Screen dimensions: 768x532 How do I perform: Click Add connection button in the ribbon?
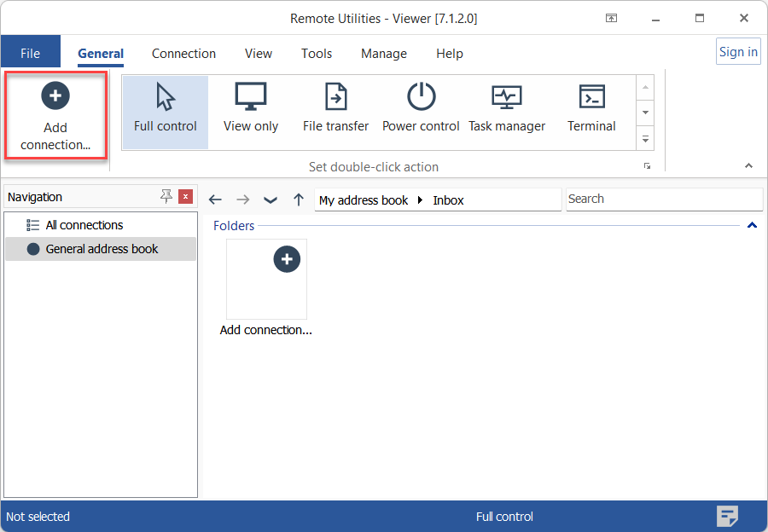tap(55, 115)
